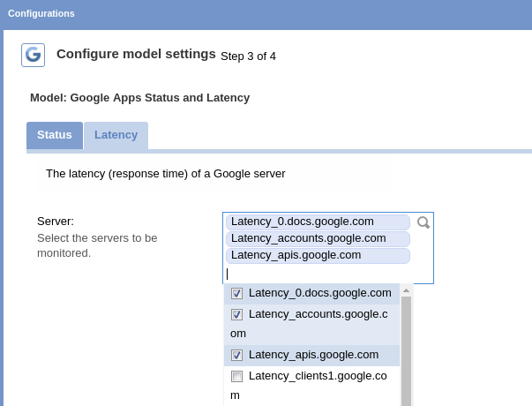The height and width of the screenshot is (406, 532).
Task: Click the Configure model settings heading
Action: click(x=136, y=54)
